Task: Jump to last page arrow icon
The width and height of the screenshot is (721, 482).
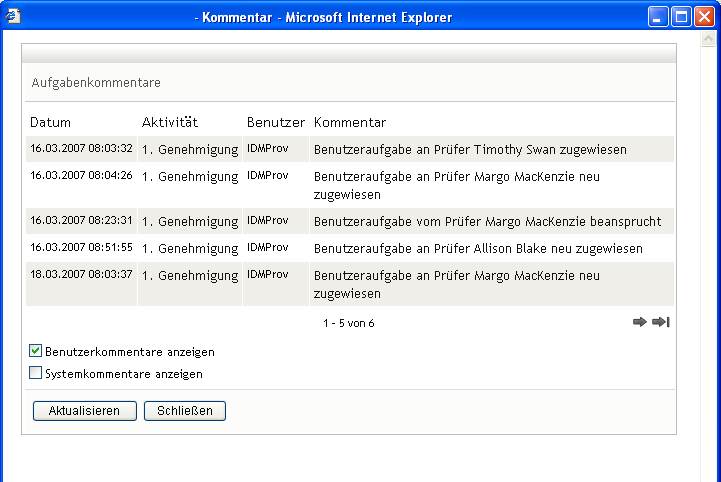Action: [x=661, y=322]
